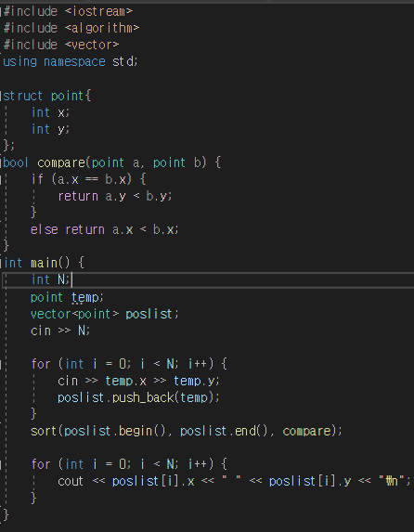Click the '<algorithm>' header name
Screen dimensions: 414x532
click(x=102, y=28)
